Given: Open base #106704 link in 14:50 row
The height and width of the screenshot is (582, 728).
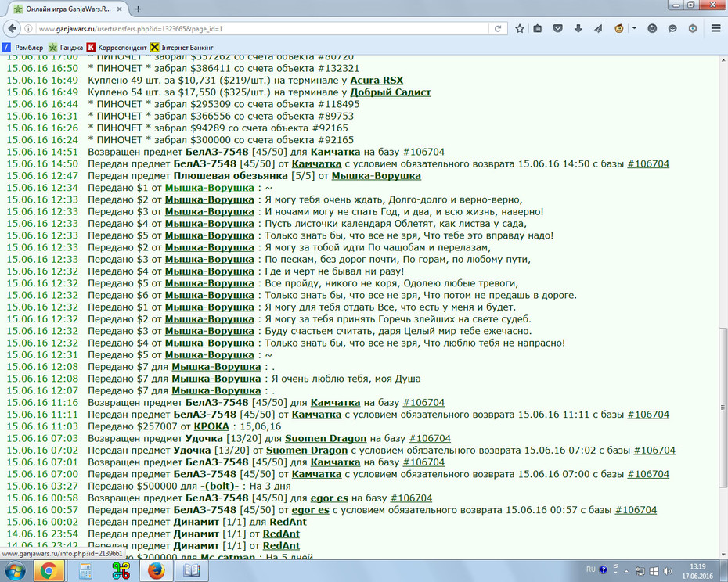Looking at the screenshot, I should click(648, 163).
